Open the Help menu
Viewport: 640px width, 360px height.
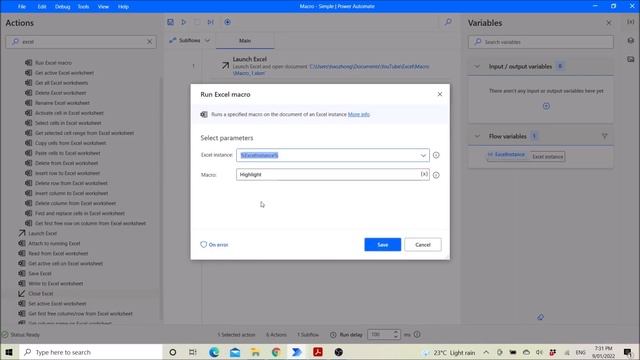click(x=123, y=7)
